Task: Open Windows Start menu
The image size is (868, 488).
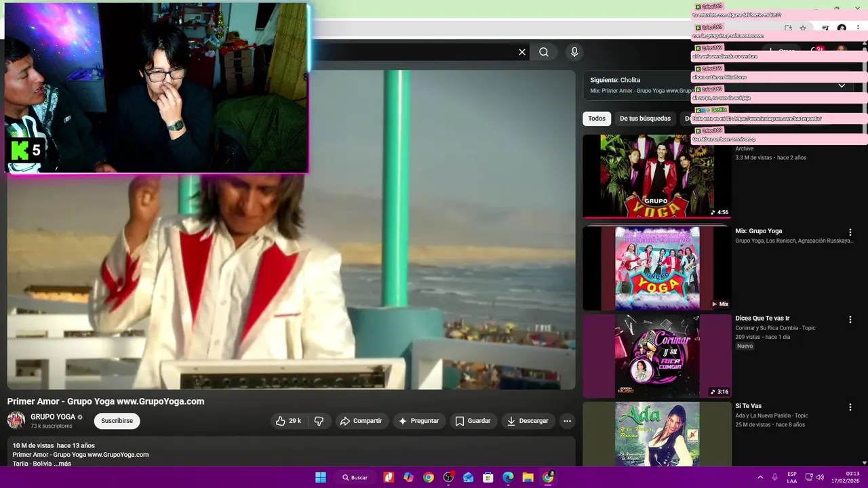Action: [x=321, y=477]
